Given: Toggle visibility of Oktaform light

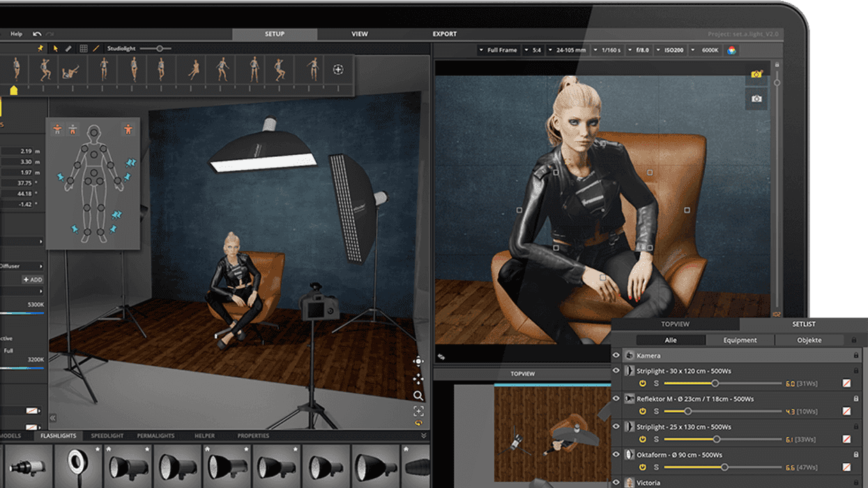Looking at the screenshot, I should (616, 455).
